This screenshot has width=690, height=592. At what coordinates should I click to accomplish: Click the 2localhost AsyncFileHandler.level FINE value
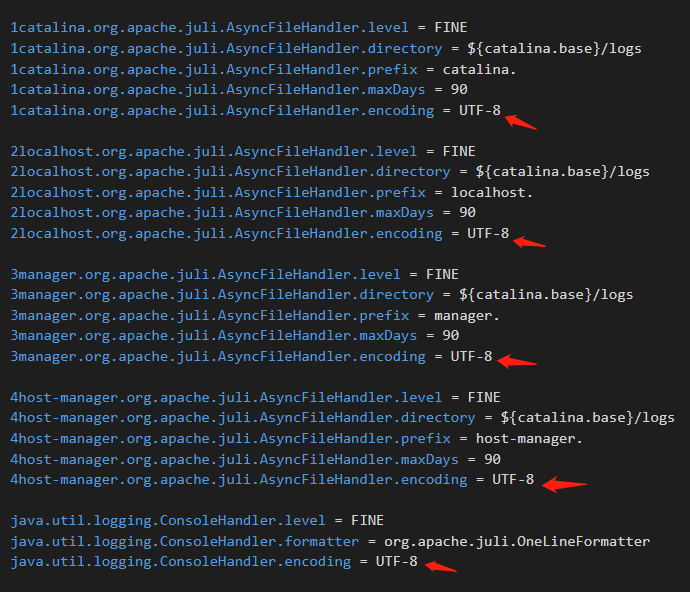click(459, 151)
